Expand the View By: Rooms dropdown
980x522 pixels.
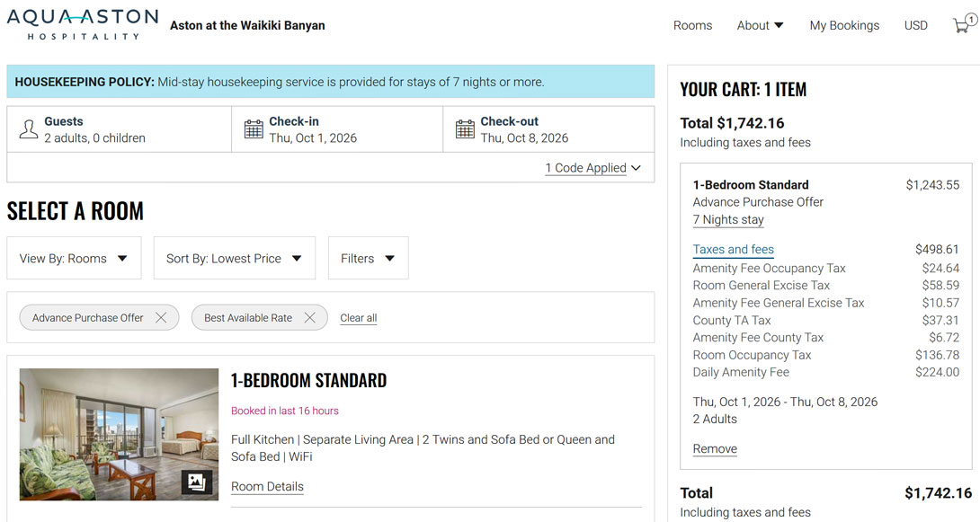click(x=74, y=259)
